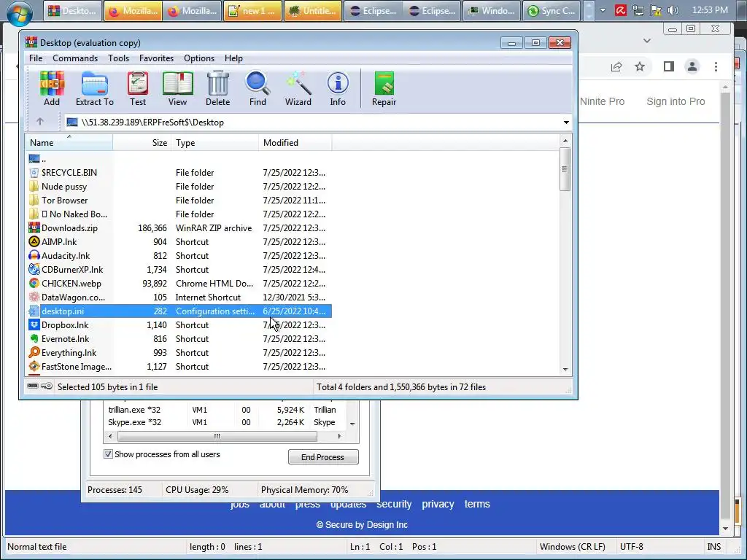The height and width of the screenshot is (560, 747).
Task: Open the Tools menu
Action: coord(118,58)
